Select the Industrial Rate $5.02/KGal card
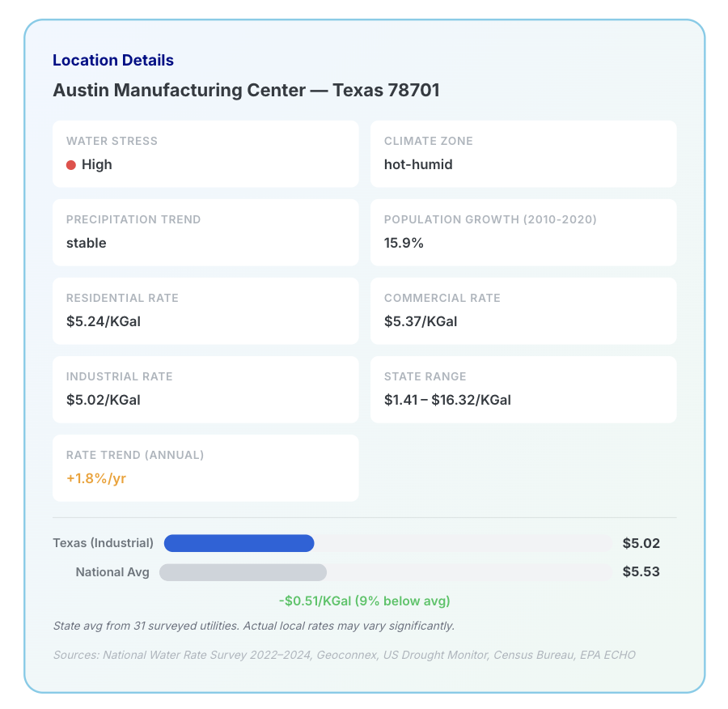728x709 pixels. click(205, 389)
